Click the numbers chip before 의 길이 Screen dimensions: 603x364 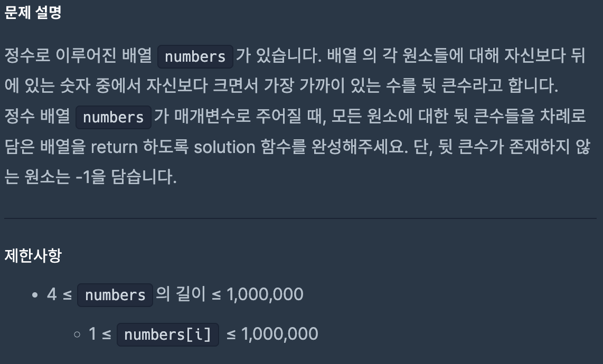click(115, 295)
